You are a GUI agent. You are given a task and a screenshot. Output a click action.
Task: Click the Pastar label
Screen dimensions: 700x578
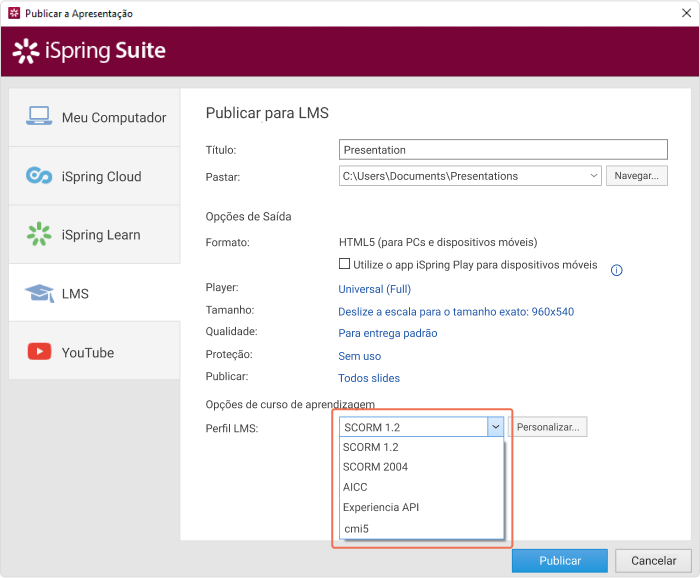222,177
